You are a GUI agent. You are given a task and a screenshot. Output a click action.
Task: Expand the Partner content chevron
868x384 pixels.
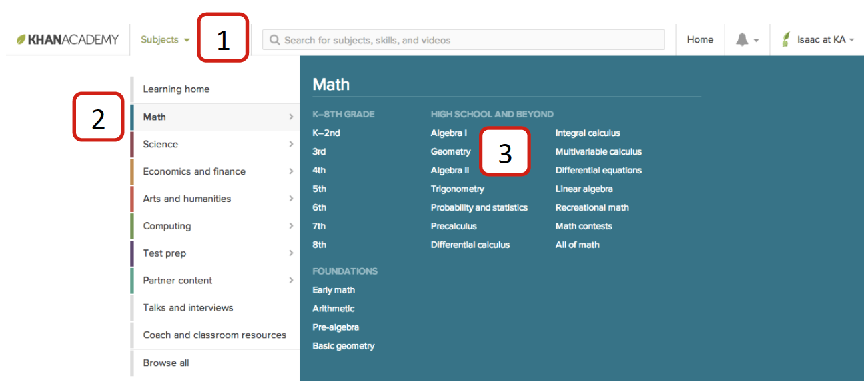pos(291,281)
